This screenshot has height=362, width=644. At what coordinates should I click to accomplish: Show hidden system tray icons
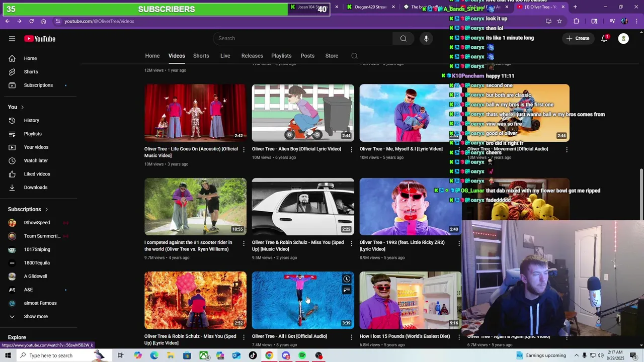[577, 355]
